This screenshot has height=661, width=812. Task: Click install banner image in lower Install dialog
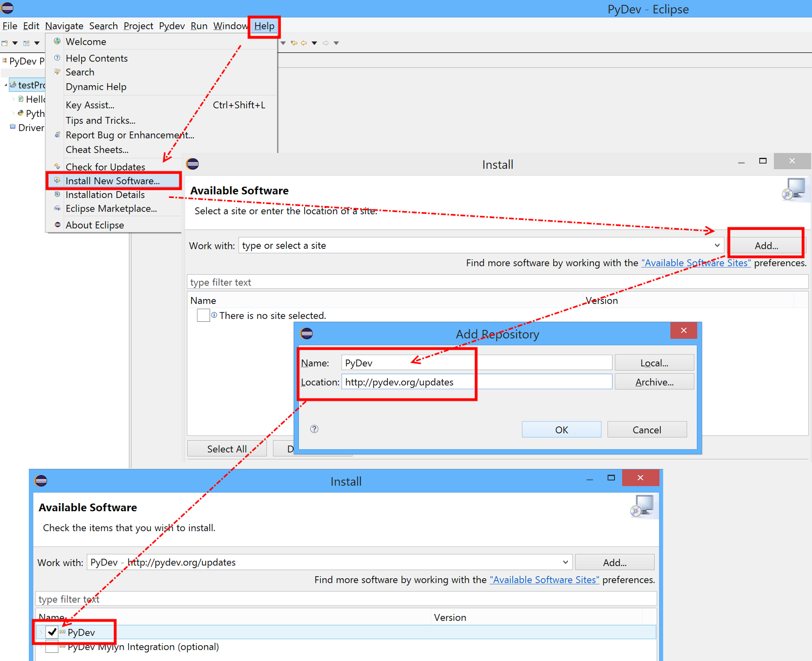pyautogui.click(x=642, y=506)
